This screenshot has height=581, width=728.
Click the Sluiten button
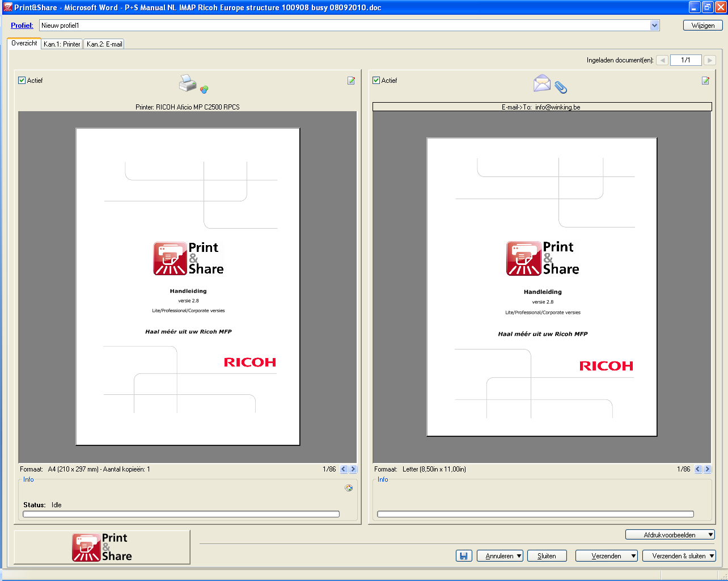tap(547, 556)
